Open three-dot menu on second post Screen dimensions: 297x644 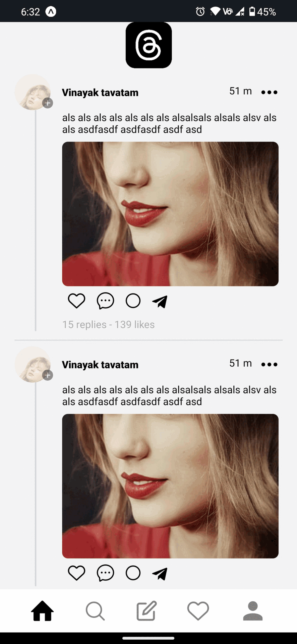coord(269,364)
